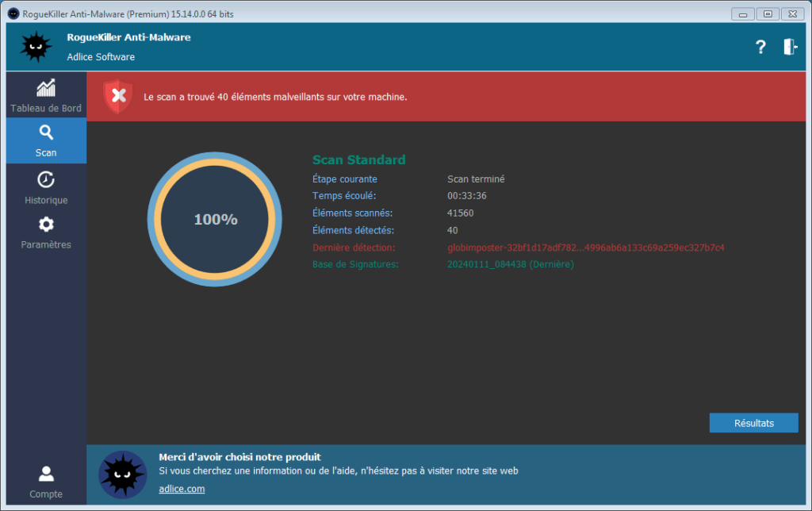Click the 100% circular progress indicator

click(215, 220)
